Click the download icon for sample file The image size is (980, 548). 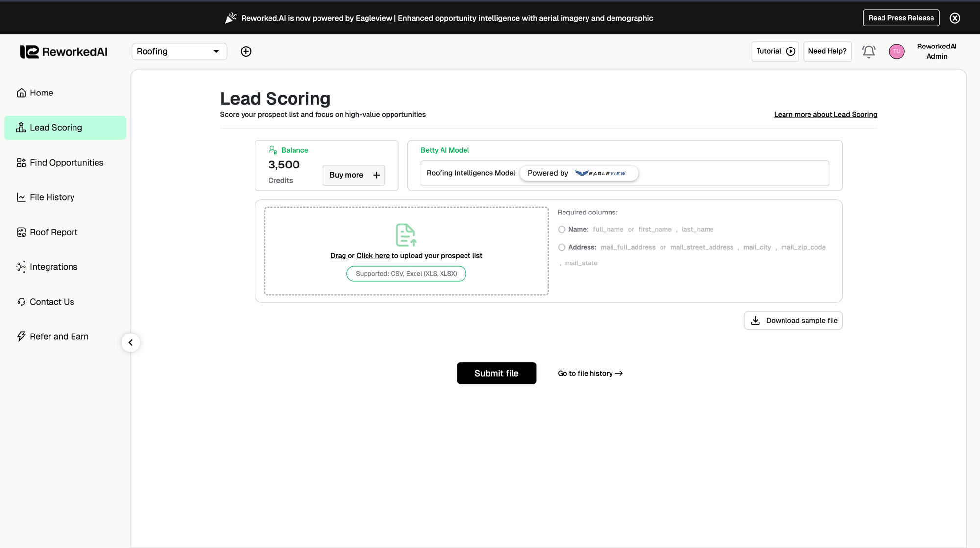click(x=755, y=321)
